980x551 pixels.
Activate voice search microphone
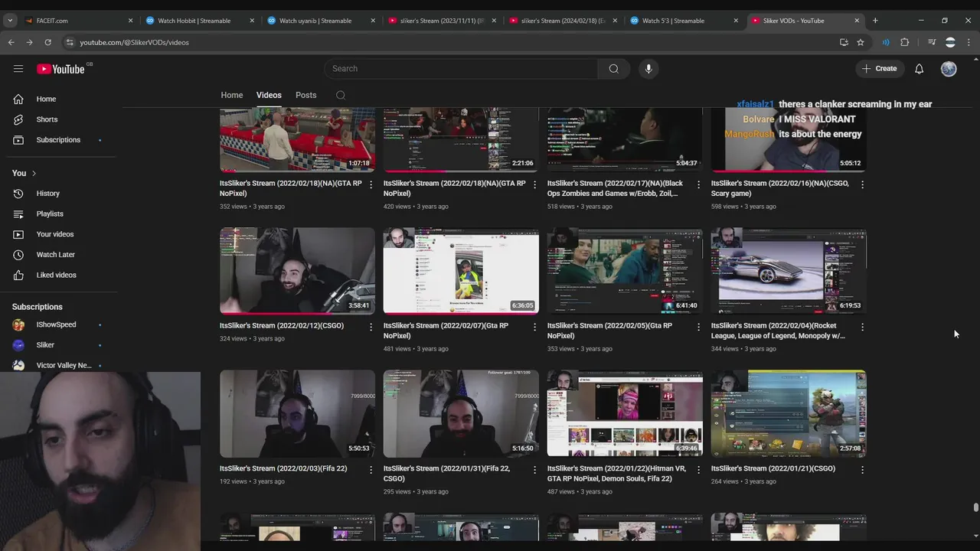pos(648,69)
